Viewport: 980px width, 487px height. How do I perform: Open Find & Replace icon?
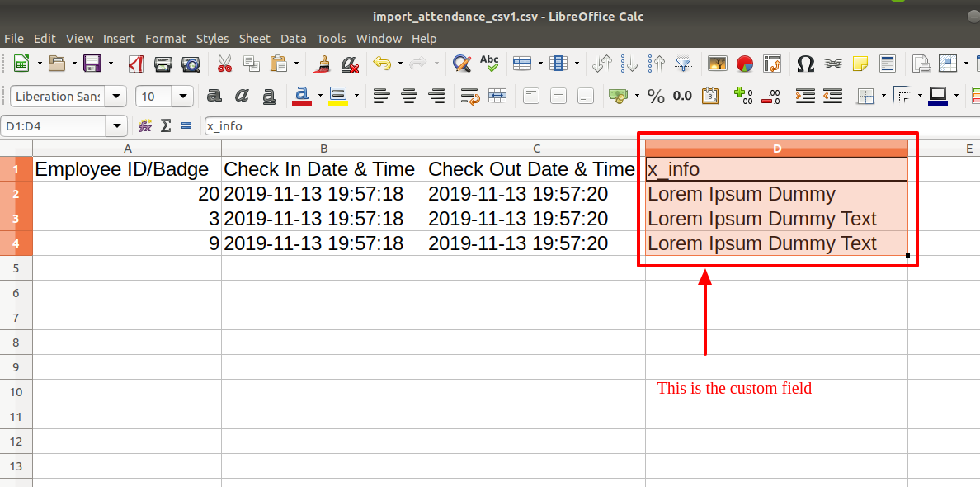point(461,63)
